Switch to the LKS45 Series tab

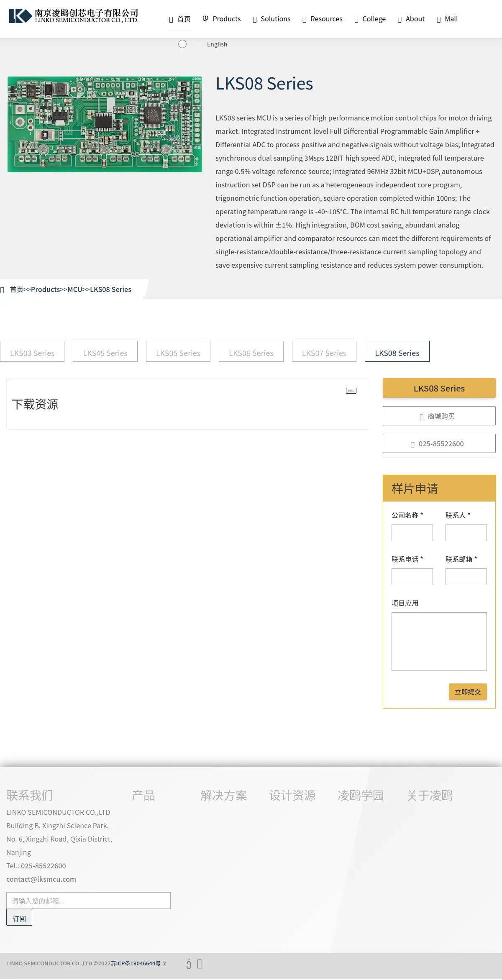[x=105, y=351]
